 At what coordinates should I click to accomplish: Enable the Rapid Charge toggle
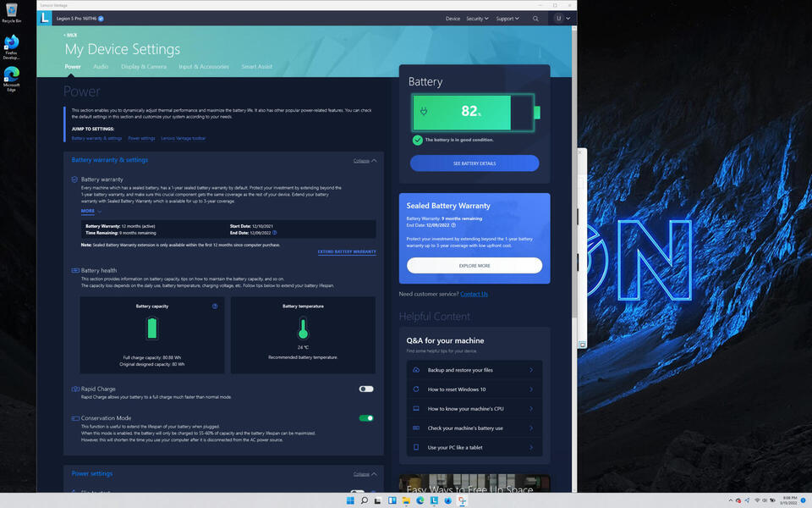point(366,389)
